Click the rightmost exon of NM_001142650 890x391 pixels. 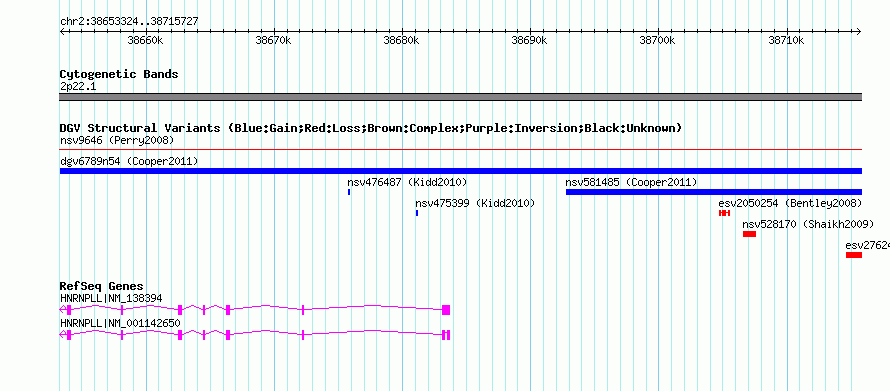tap(448, 335)
